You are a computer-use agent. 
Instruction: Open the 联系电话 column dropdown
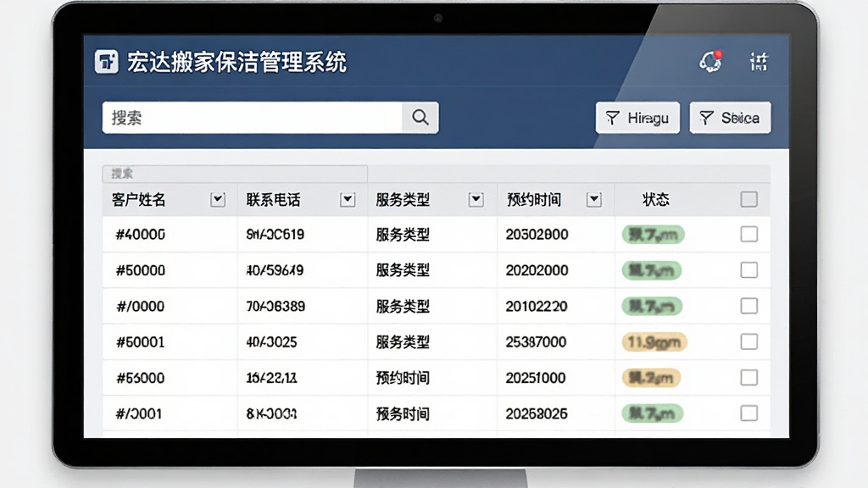click(x=348, y=200)
